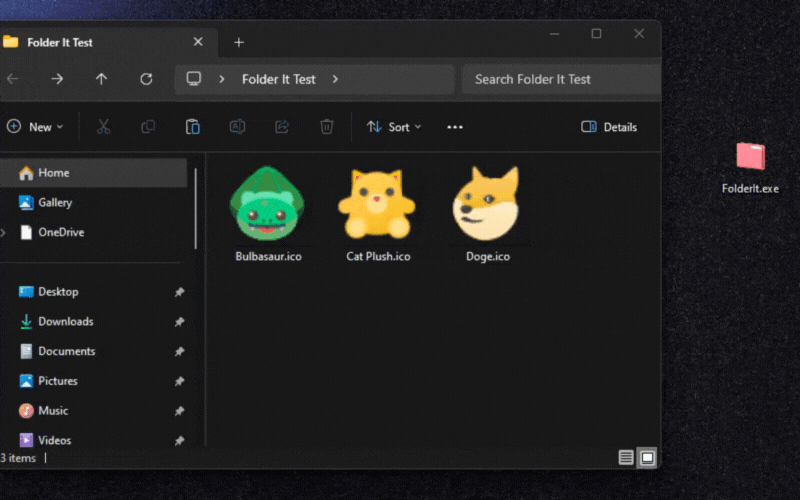Image resolution: width=800 pixels, height=500 pixels.
Task: Unpin Music using its pin icon
Action: click(179, 410)
